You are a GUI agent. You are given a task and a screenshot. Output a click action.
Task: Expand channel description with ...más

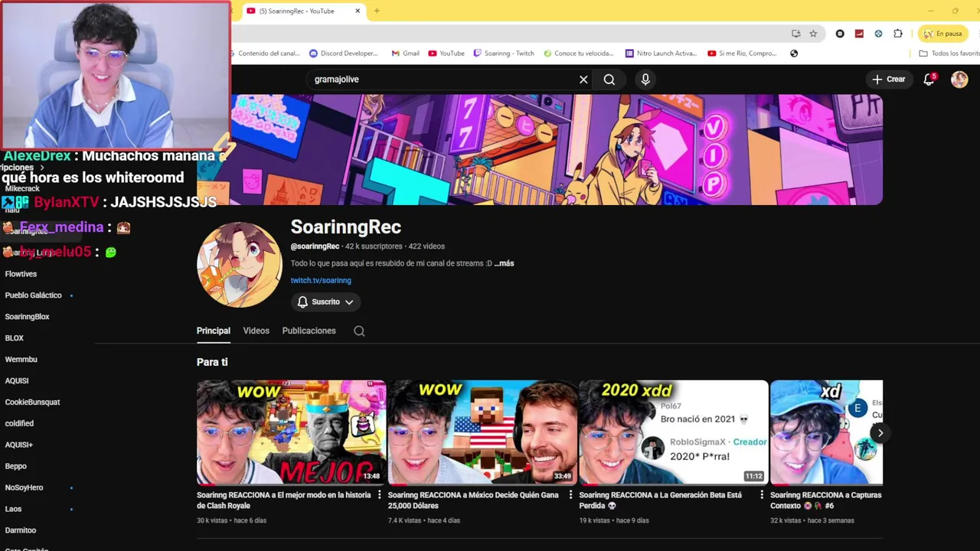504,263
